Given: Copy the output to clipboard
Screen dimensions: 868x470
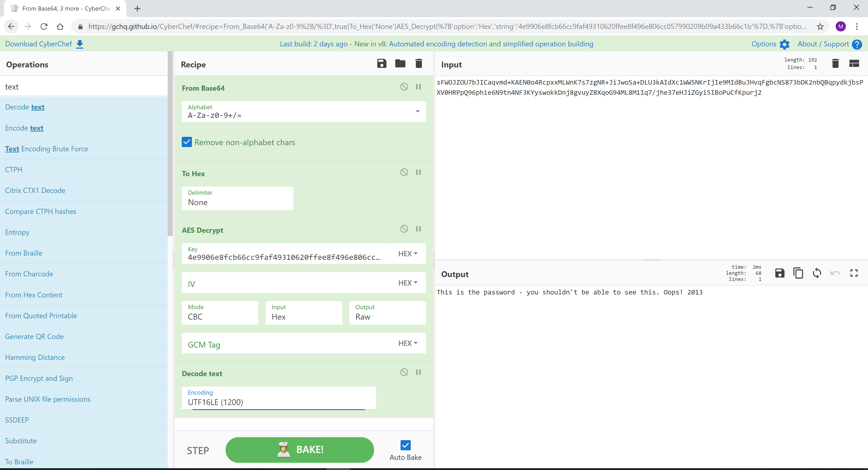Looking at the screenshot, I should click(x=798, y=273).
